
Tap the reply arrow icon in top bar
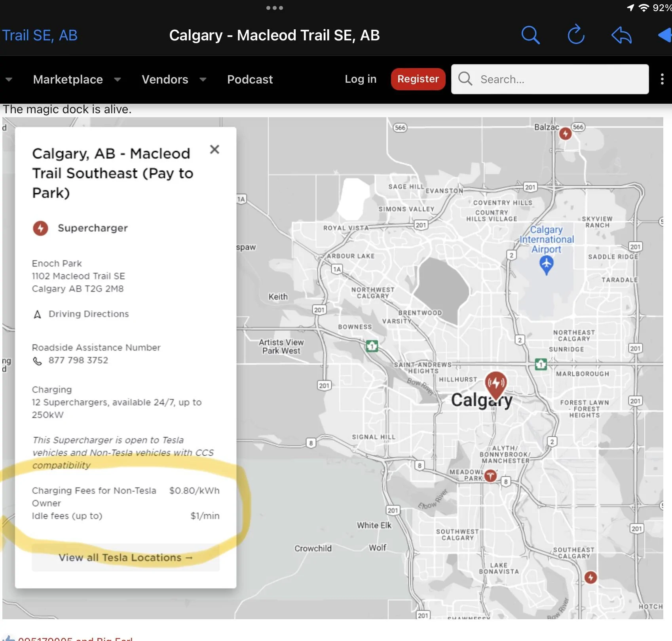click(621, 35)
